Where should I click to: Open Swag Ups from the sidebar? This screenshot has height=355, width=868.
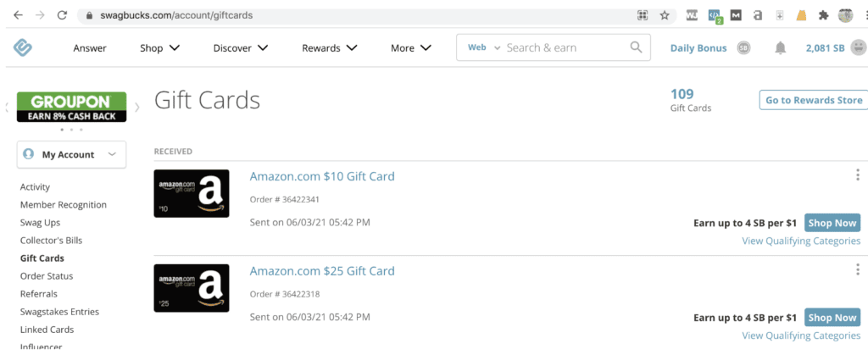[40, 223]
